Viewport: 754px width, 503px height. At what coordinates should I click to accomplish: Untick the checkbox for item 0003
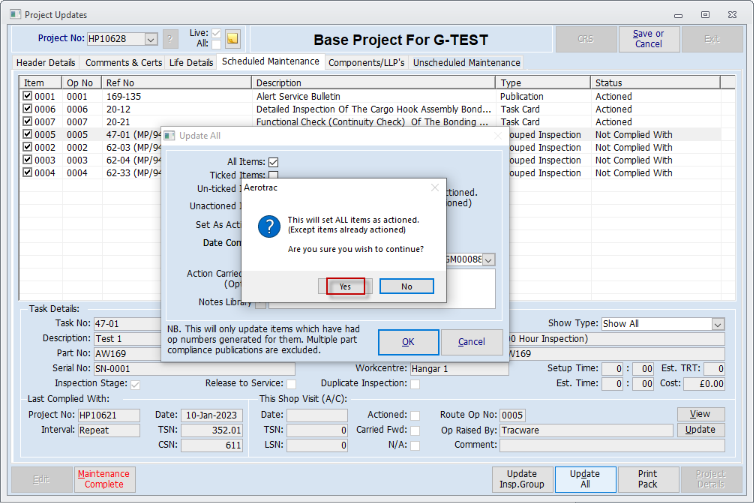(x=27, y=160)
